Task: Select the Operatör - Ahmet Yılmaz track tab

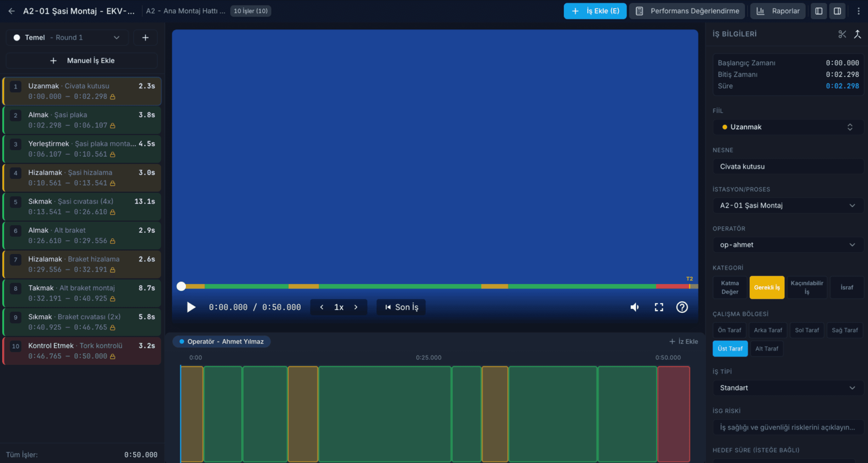Action: point(222,341)
